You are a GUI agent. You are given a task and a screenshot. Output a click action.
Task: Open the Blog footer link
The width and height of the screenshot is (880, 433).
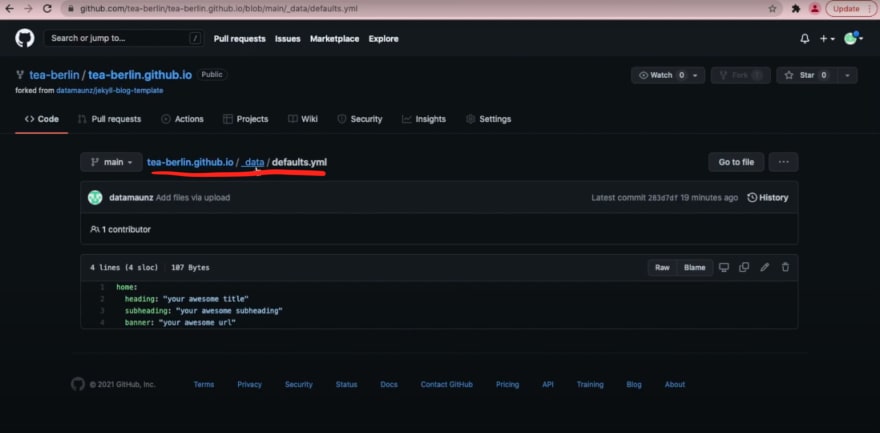pos(634,385)
